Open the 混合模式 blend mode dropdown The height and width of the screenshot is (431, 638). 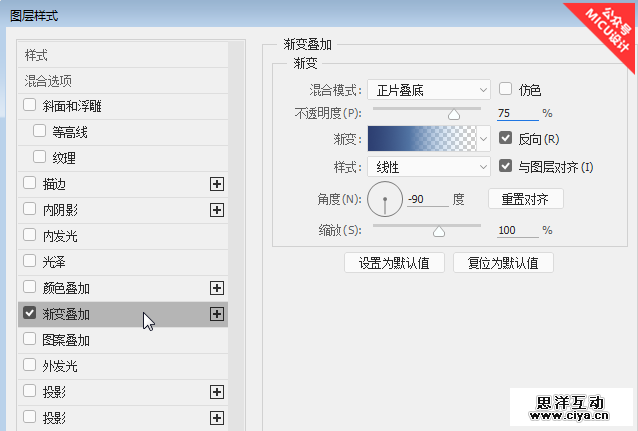429,90
